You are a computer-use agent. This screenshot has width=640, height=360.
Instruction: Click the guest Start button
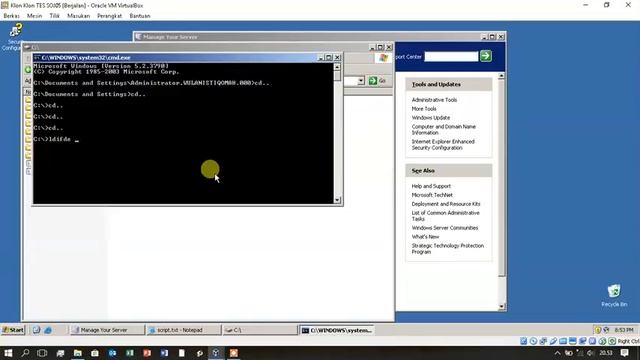[13, 330]
